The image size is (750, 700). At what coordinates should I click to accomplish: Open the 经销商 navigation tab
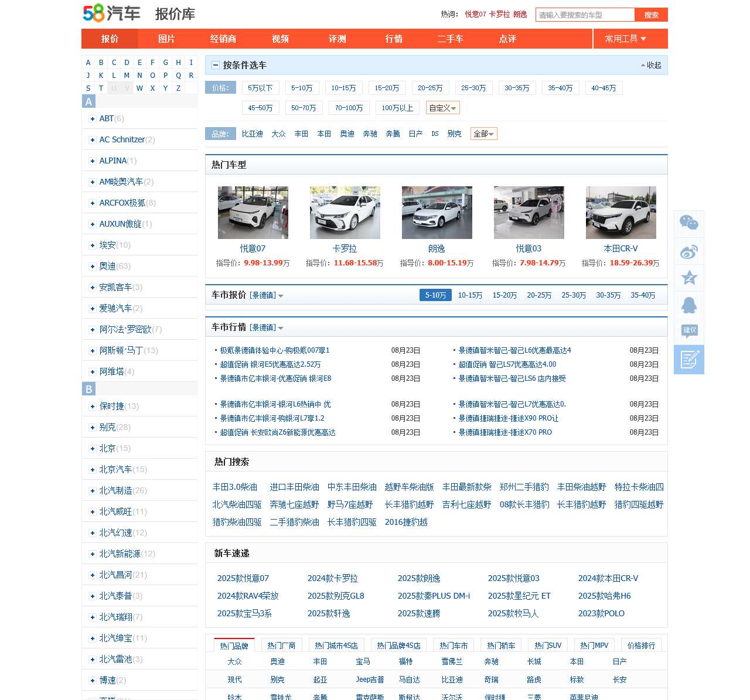[x=223, y=39]
